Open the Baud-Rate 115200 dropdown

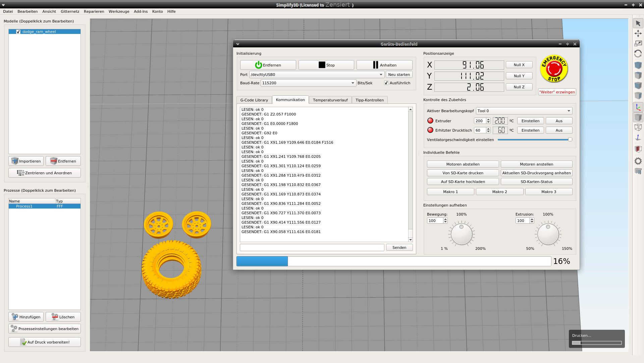[x=353, y=83]
